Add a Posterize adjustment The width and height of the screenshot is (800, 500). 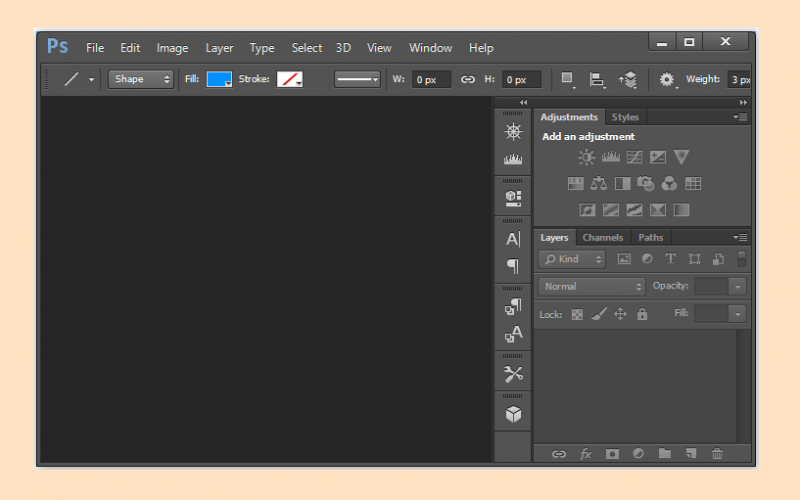(611, 210)
